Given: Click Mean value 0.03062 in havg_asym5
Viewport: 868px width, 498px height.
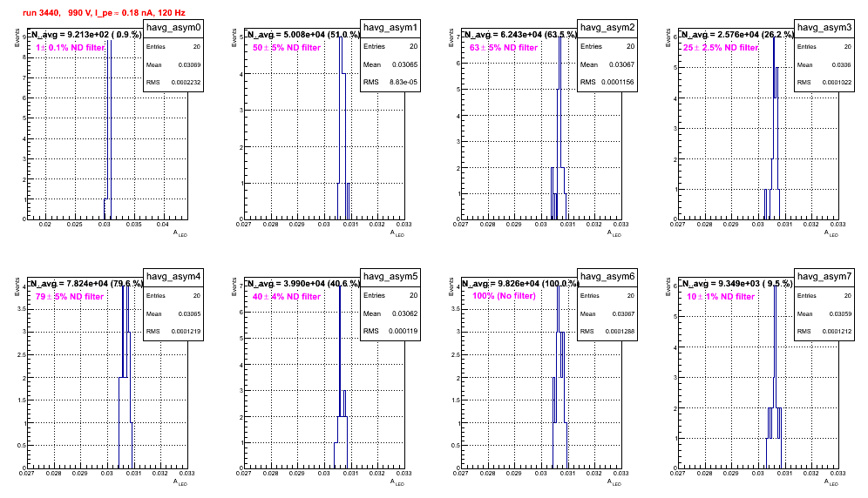Looking at the screenshot, I should [x=404, y=313].
